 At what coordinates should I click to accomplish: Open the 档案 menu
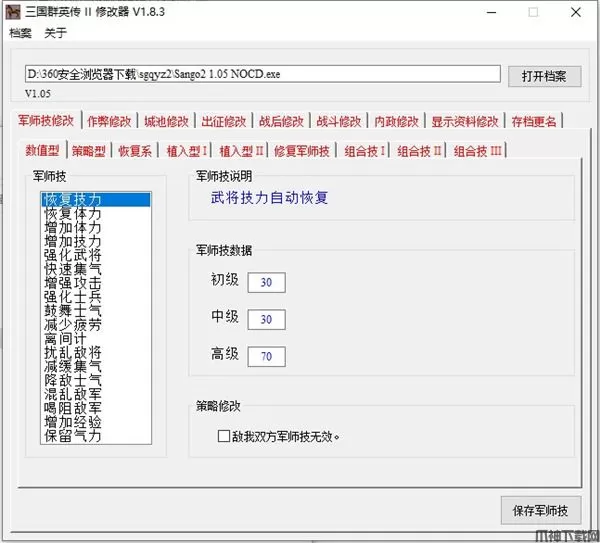(x=20, y=34)
